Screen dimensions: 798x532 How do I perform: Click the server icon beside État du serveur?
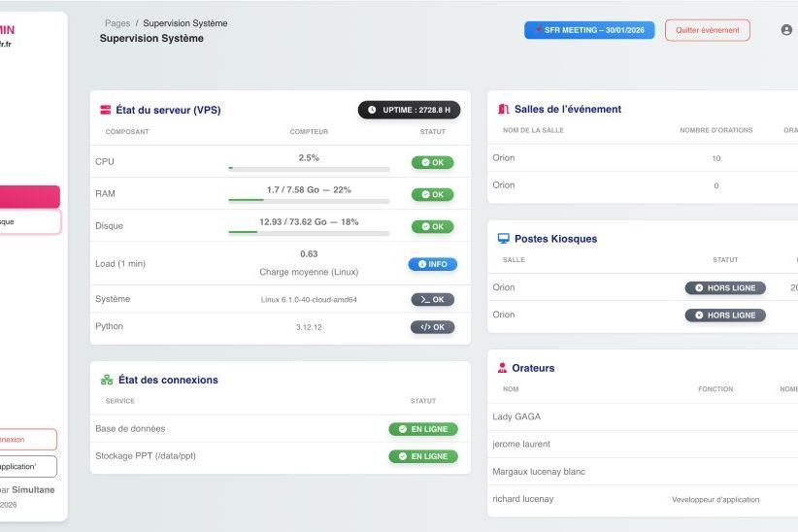(106, 110)
